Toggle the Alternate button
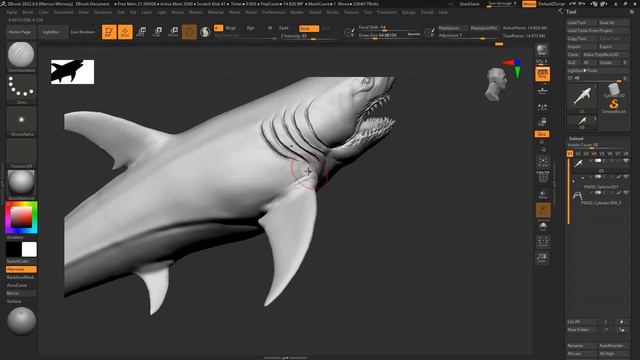The image size is (640, 360). click(x=21, y=269)
